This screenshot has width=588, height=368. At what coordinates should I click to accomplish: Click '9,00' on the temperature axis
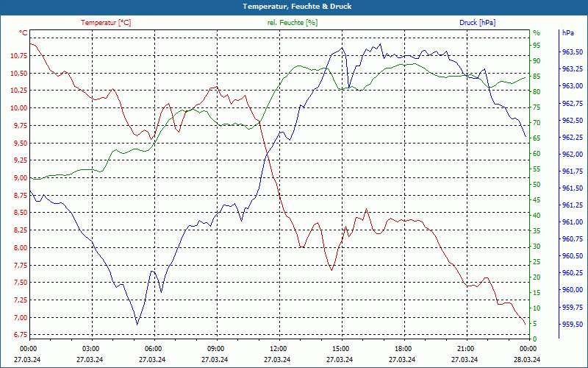(21, 178)
